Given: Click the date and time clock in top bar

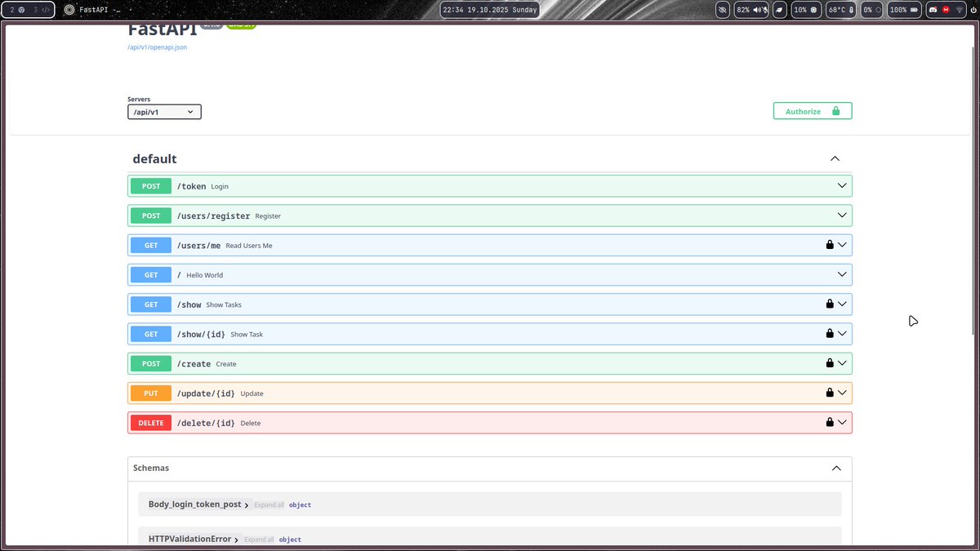Looking at the screenshot, I should [490, 10].
